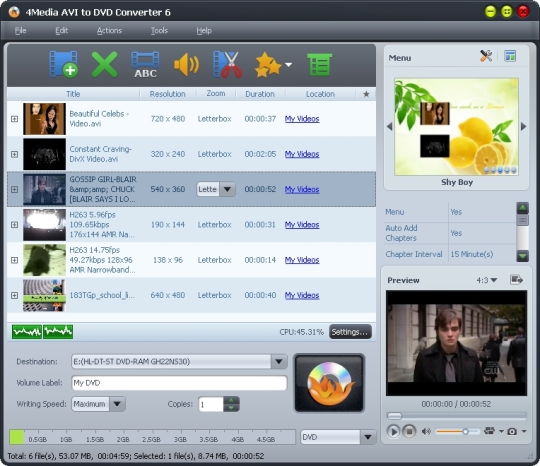
Task: Open the File menu
Action: 20,30
